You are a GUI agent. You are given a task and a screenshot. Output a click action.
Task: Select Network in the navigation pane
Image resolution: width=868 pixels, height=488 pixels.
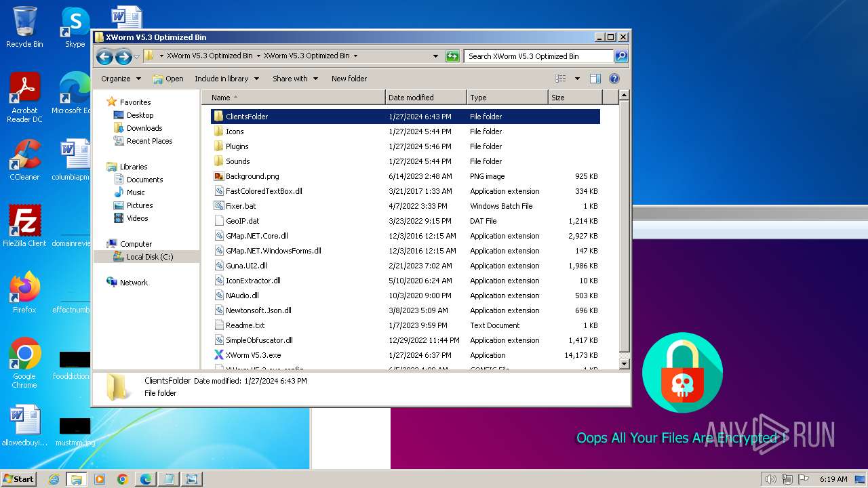tap(134, 283)
